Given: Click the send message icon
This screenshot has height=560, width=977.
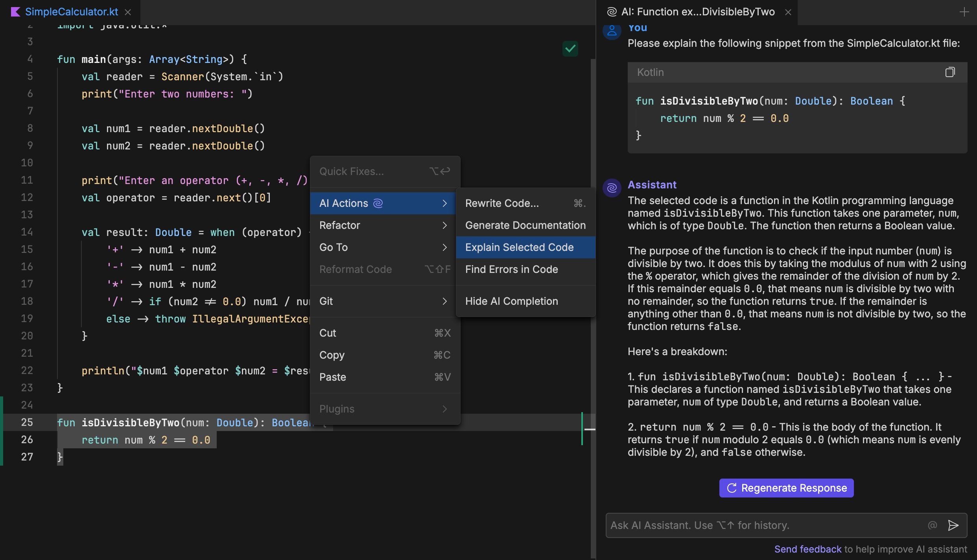Looking at the screenshot, I should 954,525.
